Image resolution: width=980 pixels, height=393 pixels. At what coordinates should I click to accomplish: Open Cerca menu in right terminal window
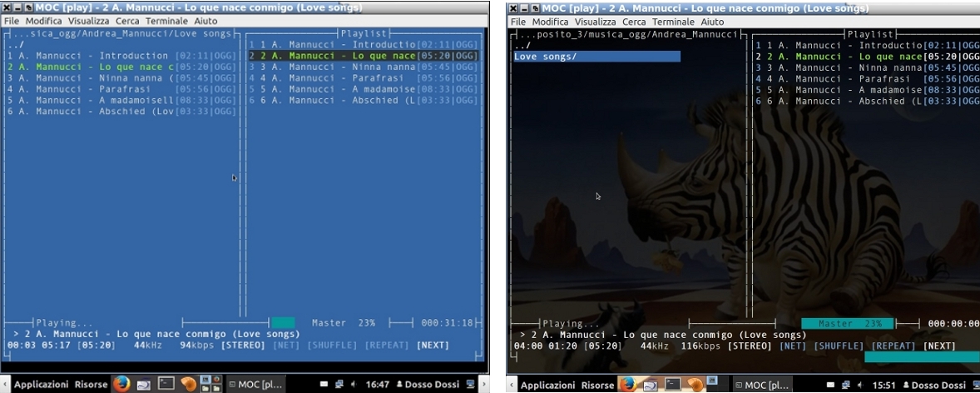tap(635, 22)
